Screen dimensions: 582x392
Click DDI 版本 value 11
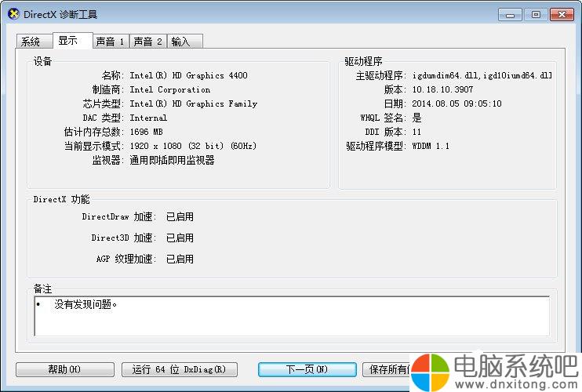click(x=416, y=132)
